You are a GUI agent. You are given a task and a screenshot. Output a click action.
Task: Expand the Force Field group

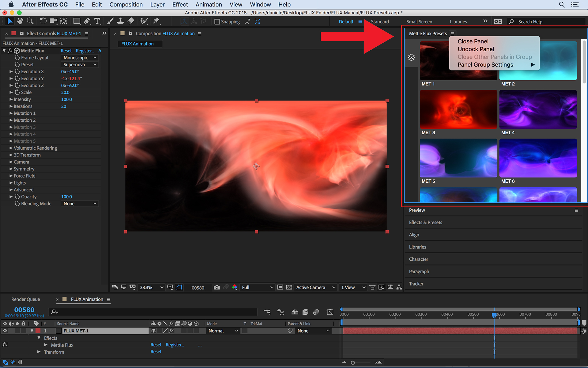pos(11,176)
